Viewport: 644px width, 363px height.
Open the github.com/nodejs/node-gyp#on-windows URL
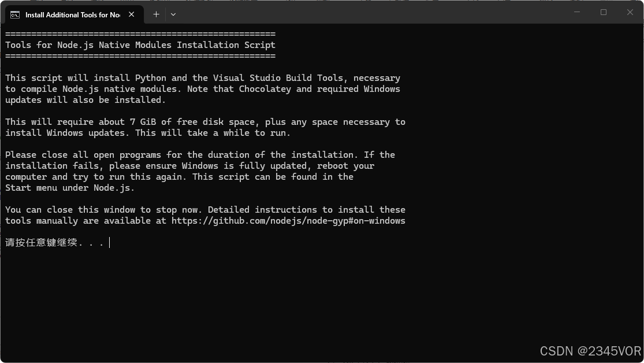288,221
